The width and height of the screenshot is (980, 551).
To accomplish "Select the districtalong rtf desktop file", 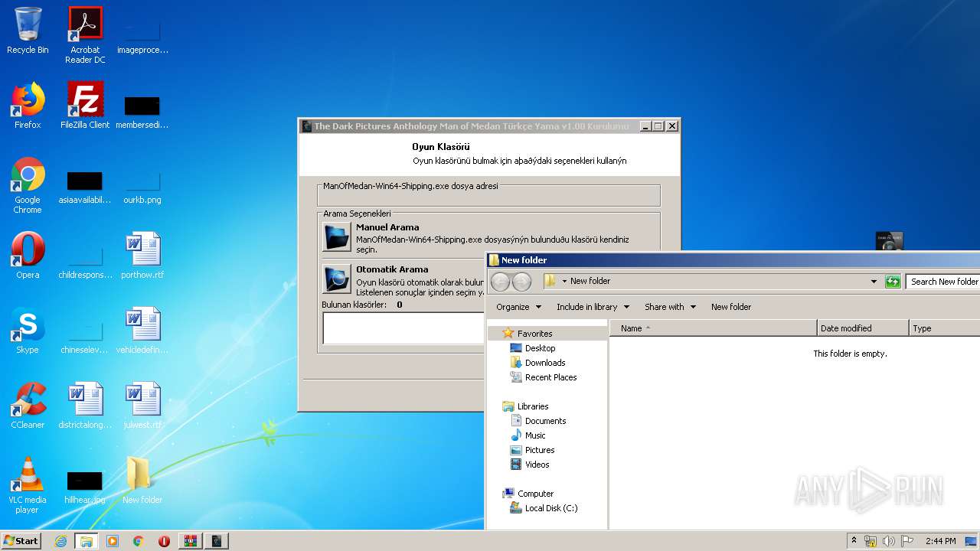I will point(85,406).
